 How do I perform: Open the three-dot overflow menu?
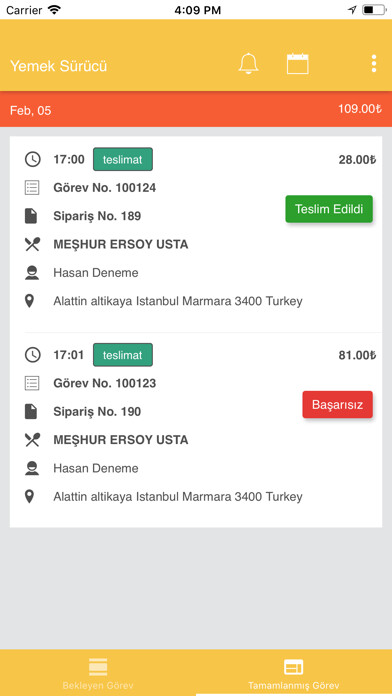point(374,63)
